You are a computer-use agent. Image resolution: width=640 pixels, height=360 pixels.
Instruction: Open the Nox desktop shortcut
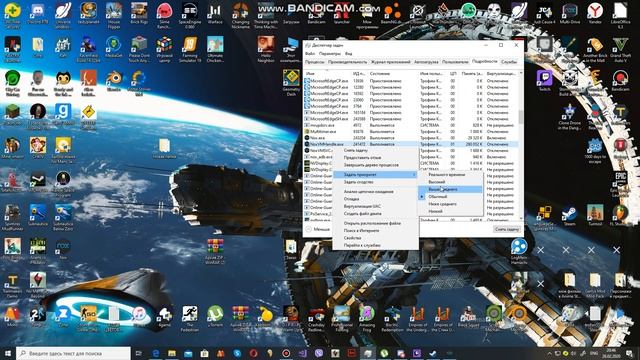pyautogui.click(x=63, y=249)
